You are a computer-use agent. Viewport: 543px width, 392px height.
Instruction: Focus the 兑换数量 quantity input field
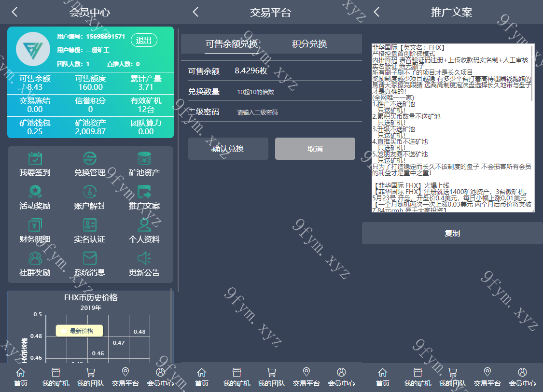pos(298,92)
